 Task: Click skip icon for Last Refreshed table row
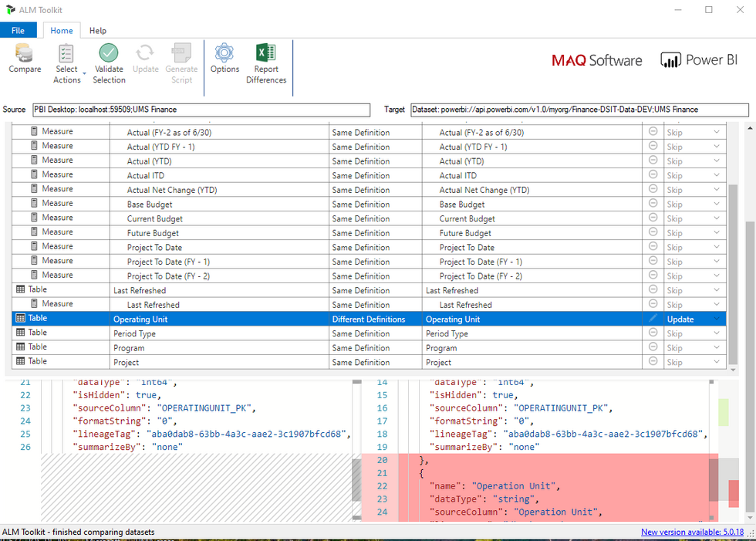pyautogui.click(x=653, y=289)
